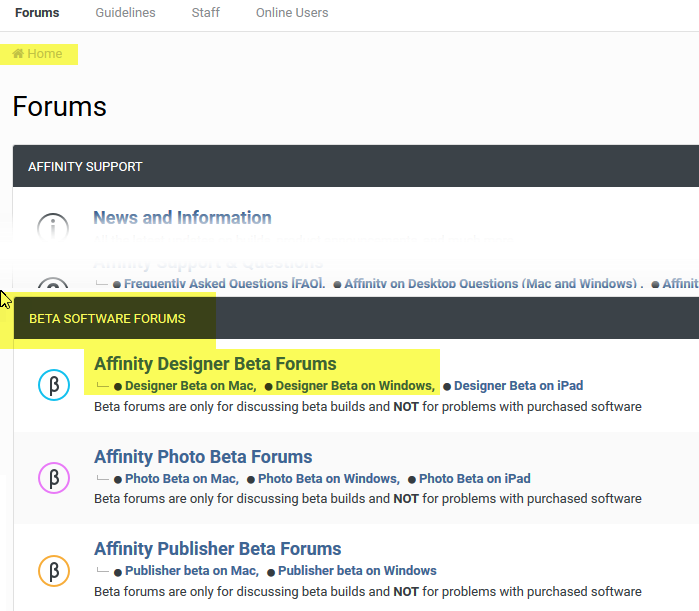Open Affinity on Desktop Questions subforum

pyautogui.click(x=490, y=283)
